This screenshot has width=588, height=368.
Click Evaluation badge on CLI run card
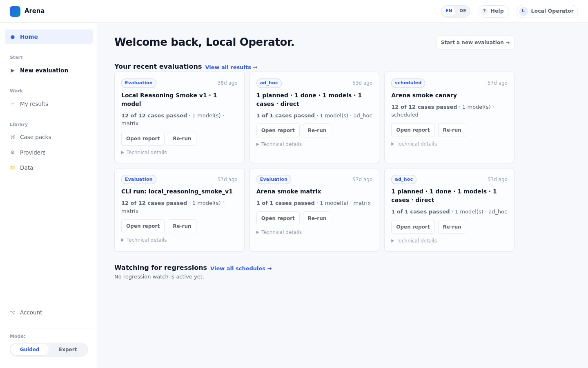pyautogui.click(x=139, y=180)
